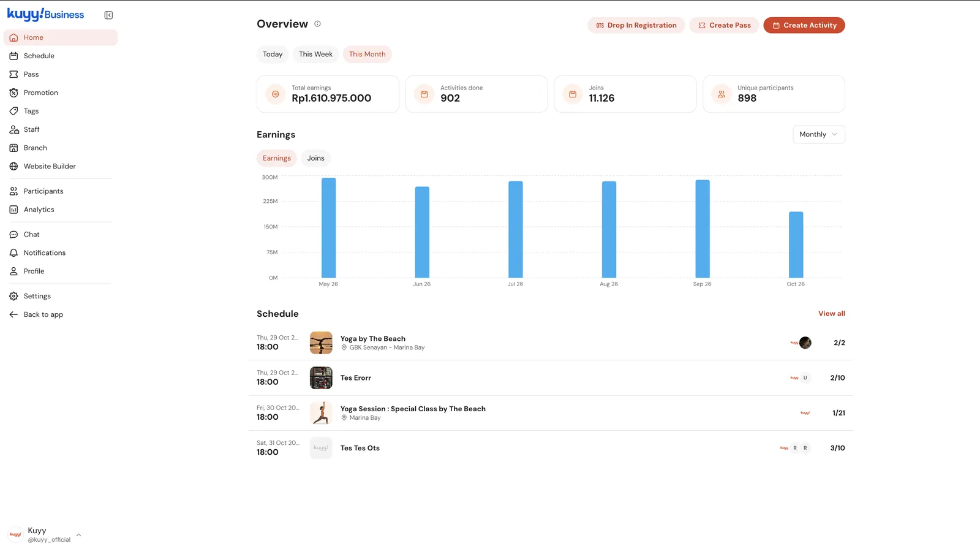Click the Total earnings card icon
980x554 pixels.
[276, 94]
